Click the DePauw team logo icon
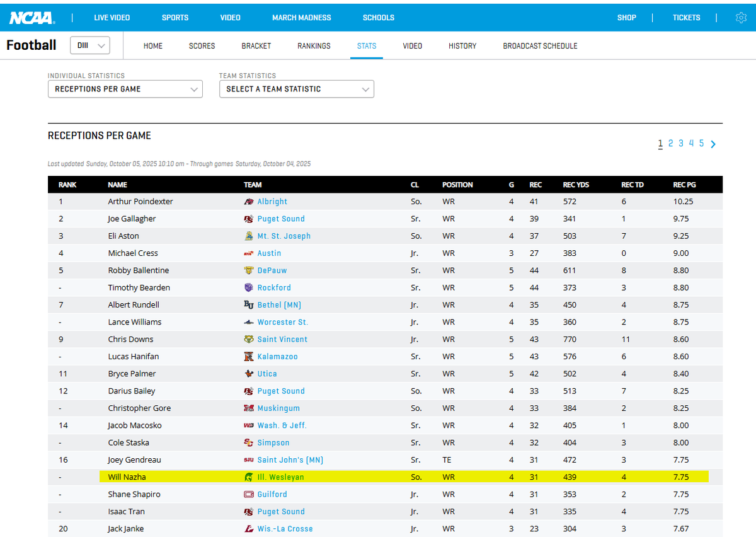The image size is (756, 537). point(249,270)
